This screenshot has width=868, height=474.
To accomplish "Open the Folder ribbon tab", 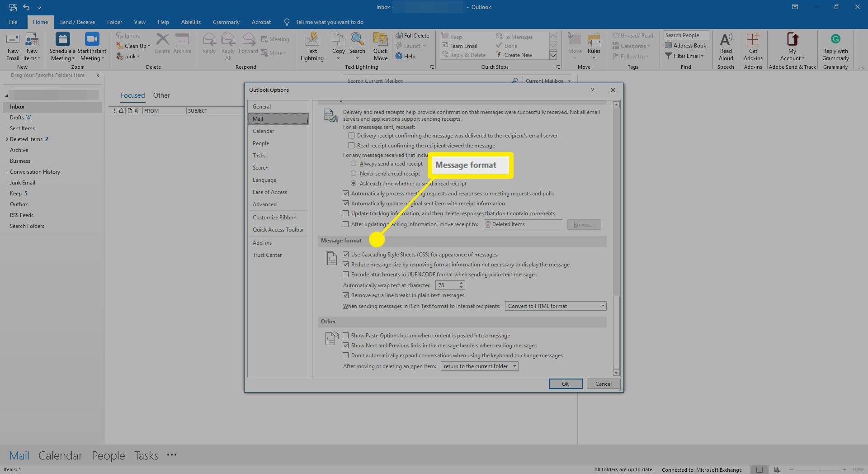I will [x=114, y=22].
